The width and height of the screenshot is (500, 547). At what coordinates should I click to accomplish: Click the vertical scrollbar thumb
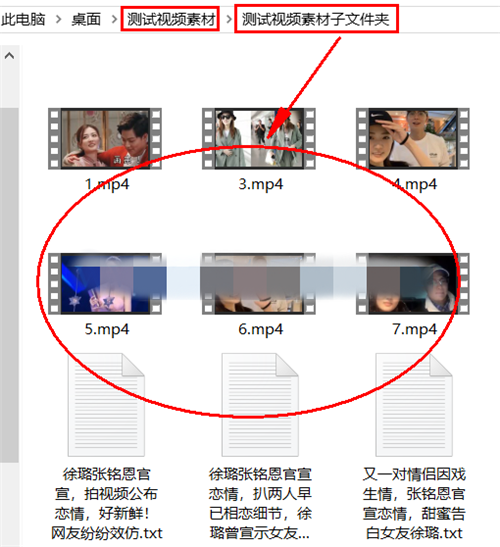click(9, 285)
